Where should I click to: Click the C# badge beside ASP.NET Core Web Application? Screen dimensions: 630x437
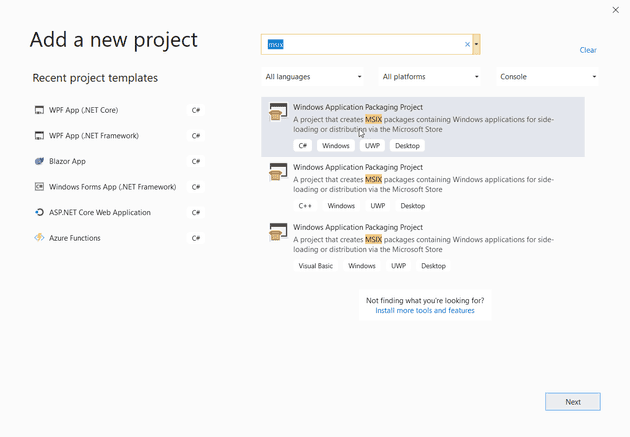tap(196, 212)
